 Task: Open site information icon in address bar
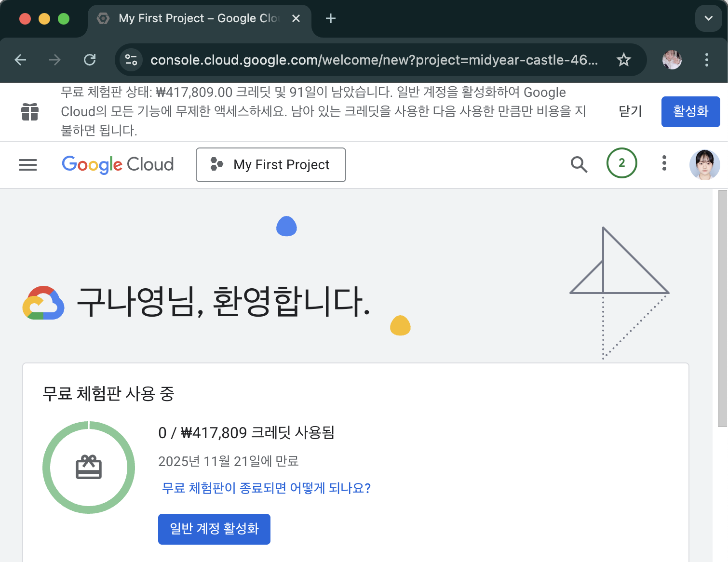[x=131, y=60]
